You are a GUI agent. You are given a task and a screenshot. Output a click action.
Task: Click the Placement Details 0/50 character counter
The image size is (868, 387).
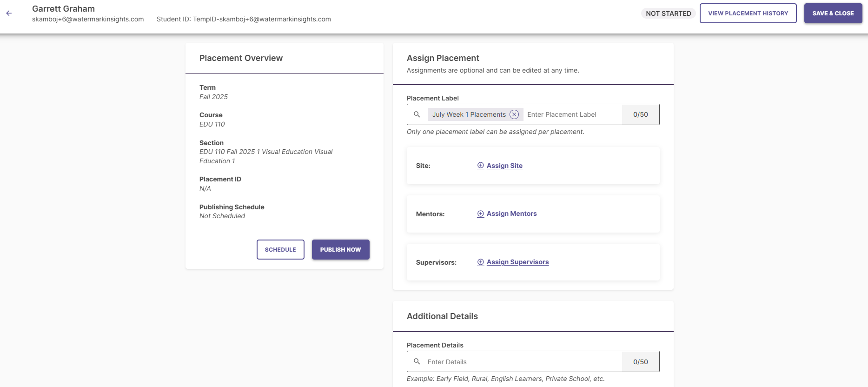point(641,361)
